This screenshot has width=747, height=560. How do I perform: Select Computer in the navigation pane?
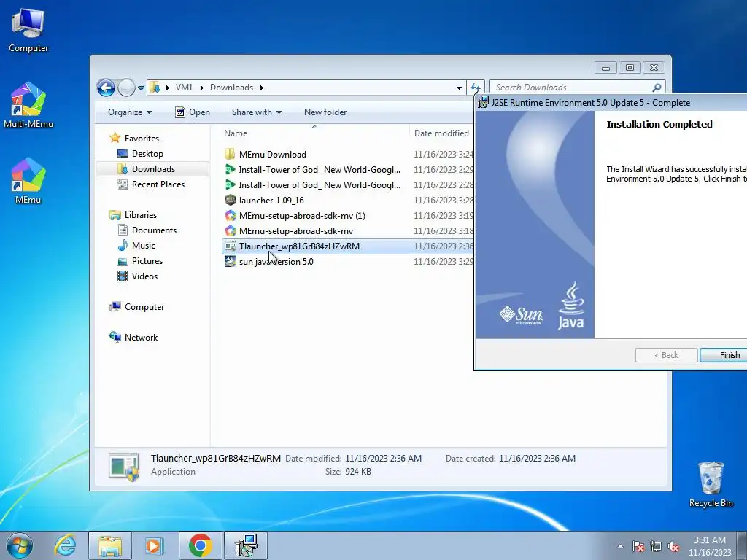144,307
